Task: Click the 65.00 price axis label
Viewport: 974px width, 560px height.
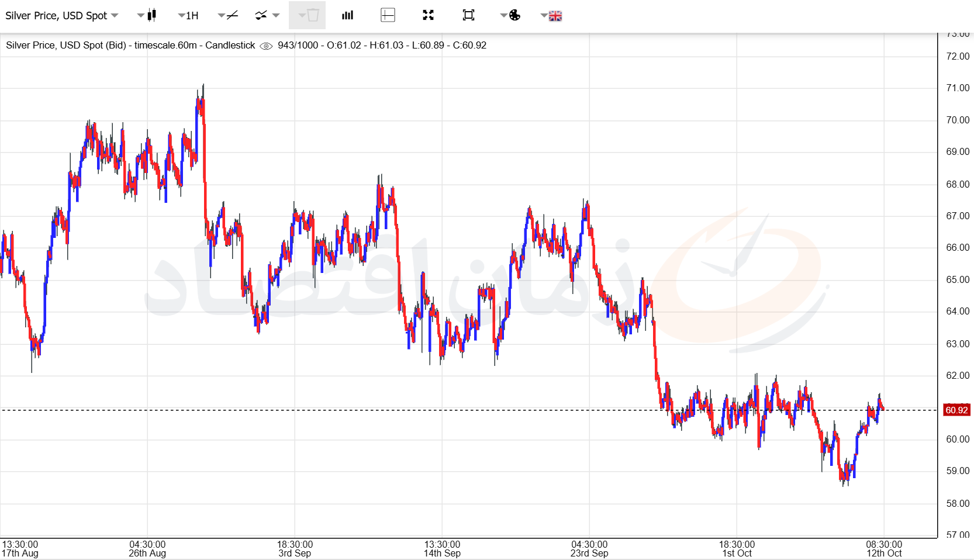Action: tap(958, 279)
